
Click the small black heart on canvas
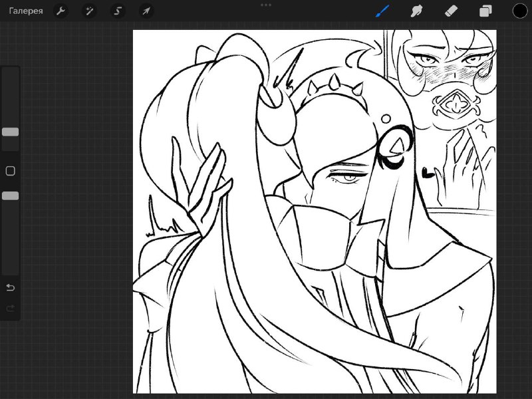coord(428,173)
